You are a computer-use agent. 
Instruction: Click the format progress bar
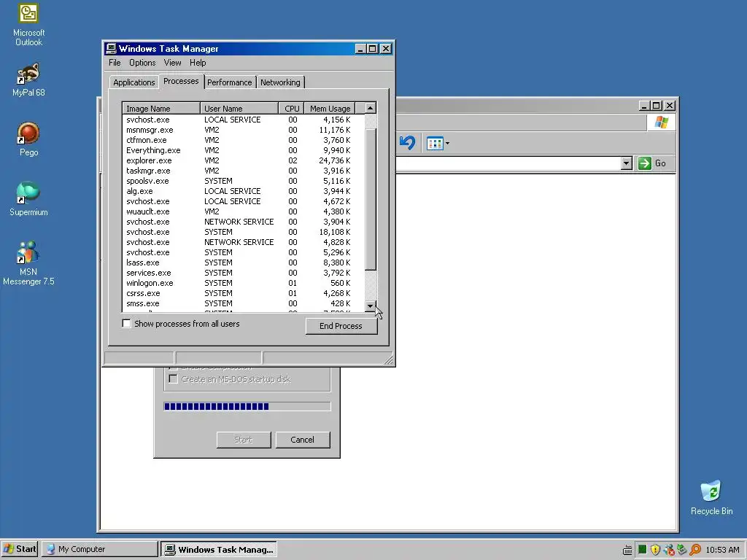(x=247, y=406)
